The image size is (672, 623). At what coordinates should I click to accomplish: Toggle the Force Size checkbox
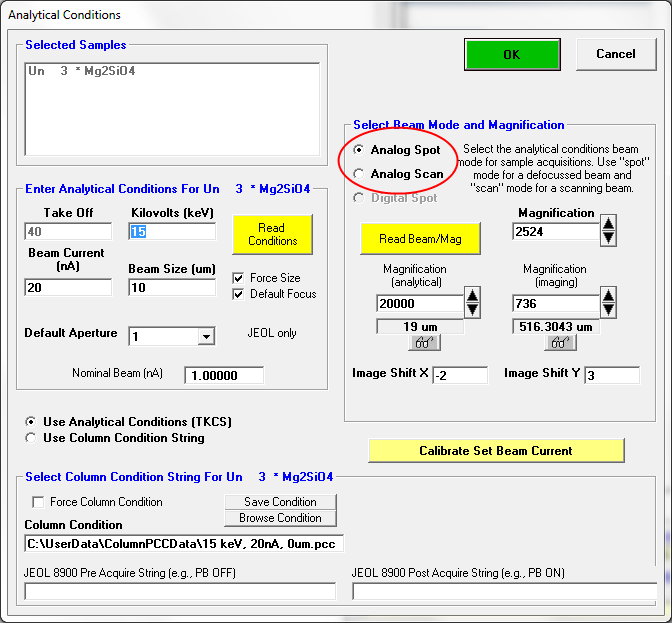coord(238,278)
